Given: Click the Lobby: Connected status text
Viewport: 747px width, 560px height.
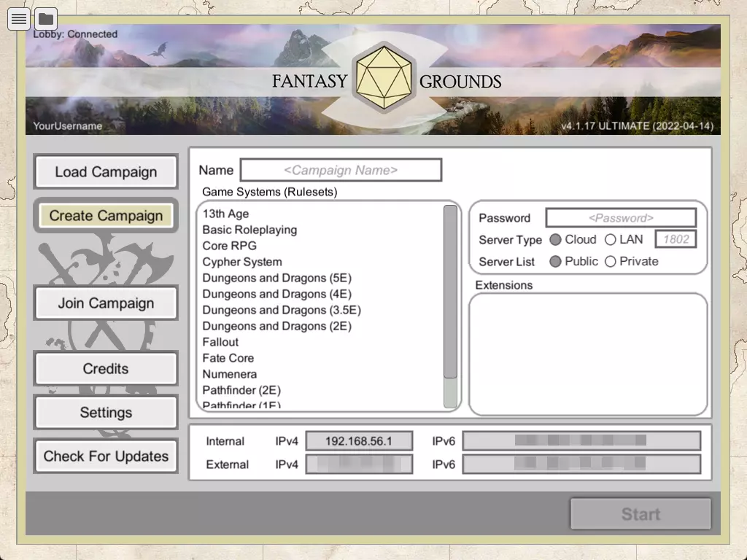Looking at the screenshot, I should click(75, 34).
